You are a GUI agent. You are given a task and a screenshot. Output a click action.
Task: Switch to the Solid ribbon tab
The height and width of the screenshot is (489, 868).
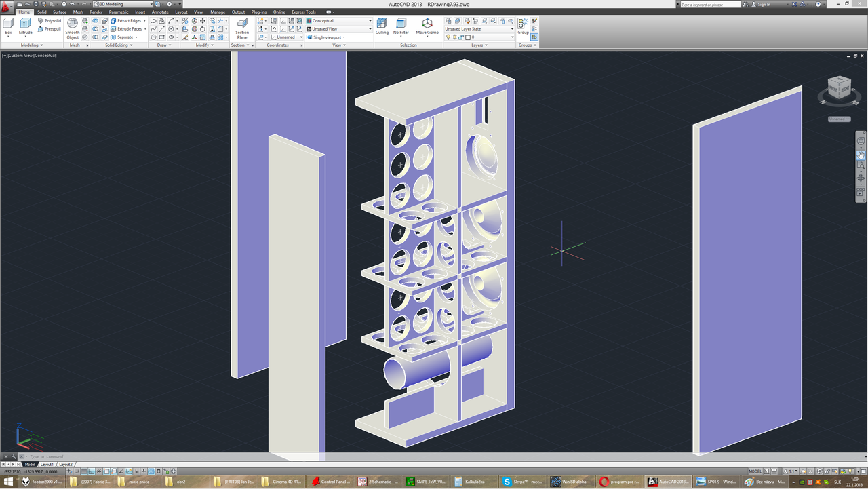pyautogui.click(x=42, y=12)
